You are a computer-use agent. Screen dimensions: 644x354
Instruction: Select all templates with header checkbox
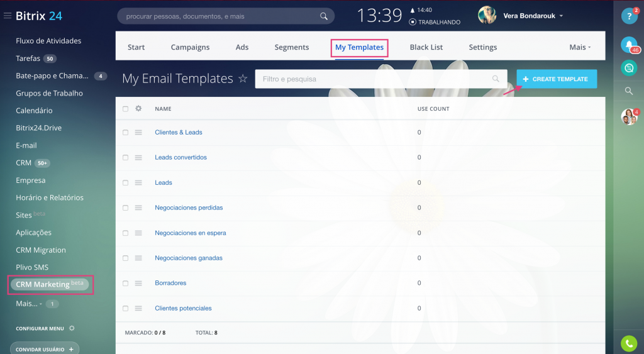click(125, 109)
